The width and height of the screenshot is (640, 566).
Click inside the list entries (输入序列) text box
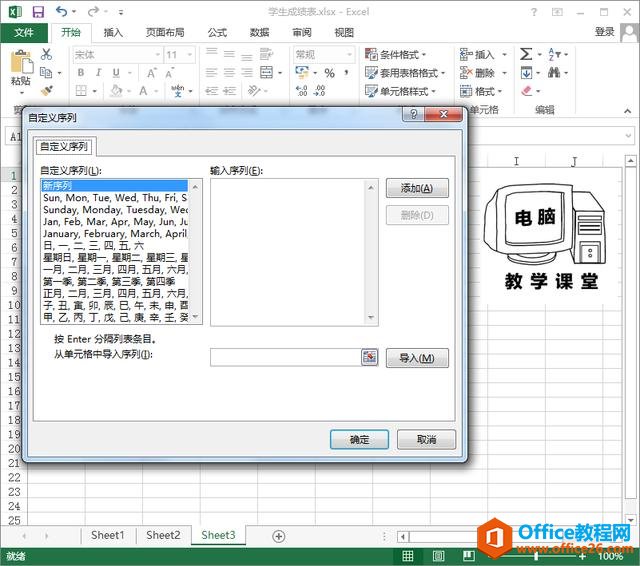pyautogui.click(x=289, y=252)
